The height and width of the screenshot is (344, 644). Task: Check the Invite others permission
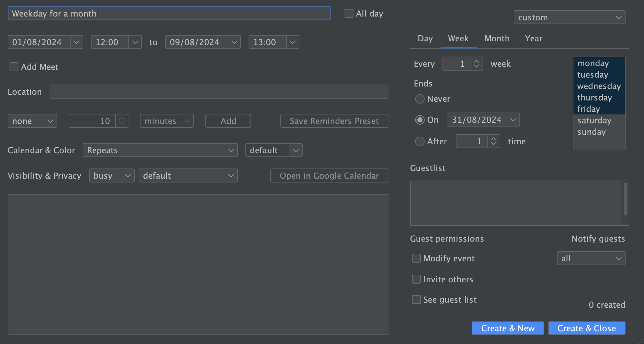(416, 279)
